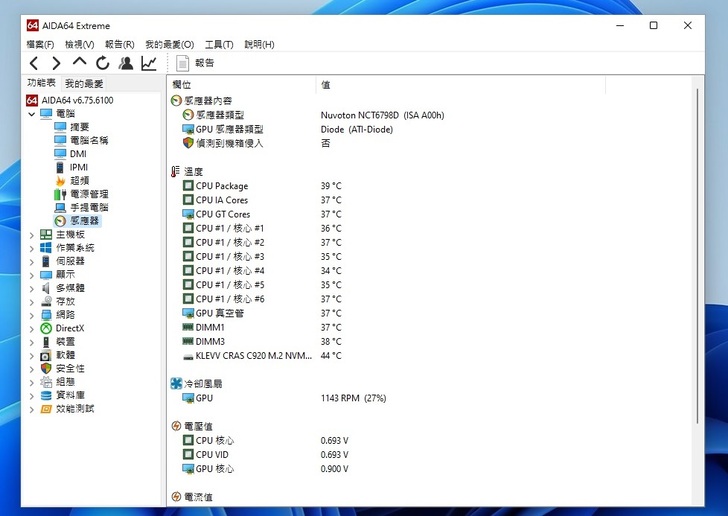
Task: Click the 欄位 column header
Action: tap(182, 85)
